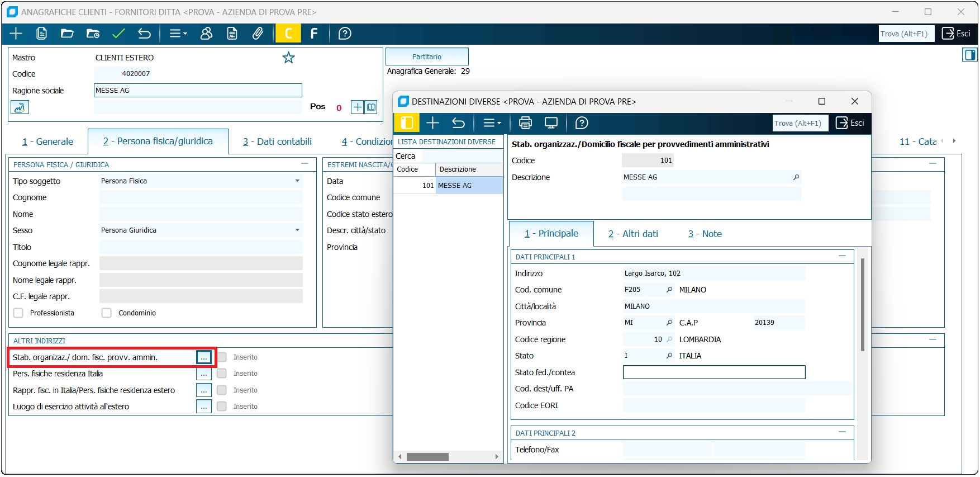Tick the Condominio checkbox
980x477 pixels.
pyautogui.click(x=107, y=313)
